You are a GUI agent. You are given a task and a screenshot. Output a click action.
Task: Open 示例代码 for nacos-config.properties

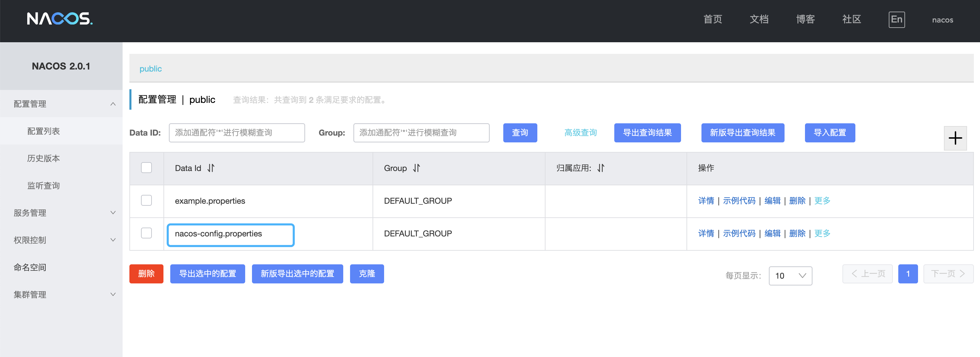[x=739, y=233]
